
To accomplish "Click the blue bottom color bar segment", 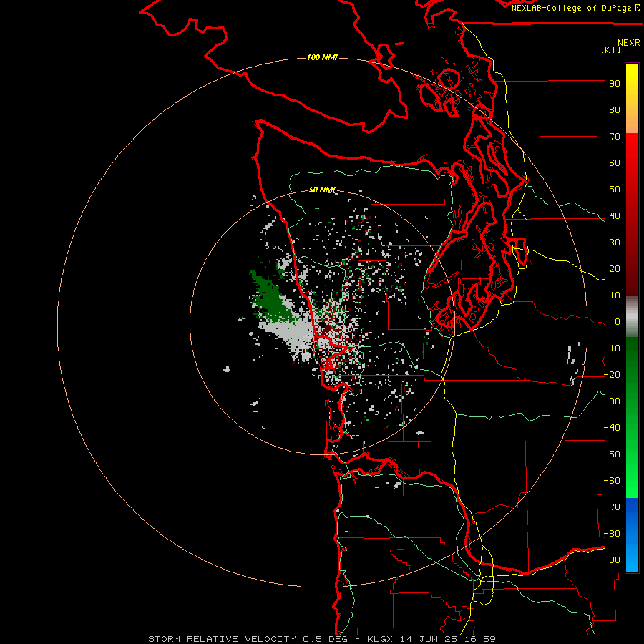I will 632,535.
